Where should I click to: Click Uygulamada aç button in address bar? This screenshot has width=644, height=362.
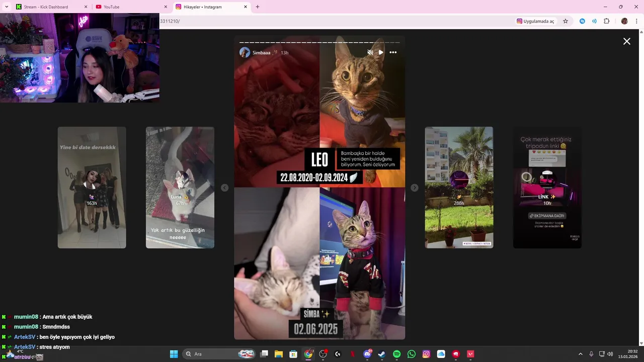(535, 21)
